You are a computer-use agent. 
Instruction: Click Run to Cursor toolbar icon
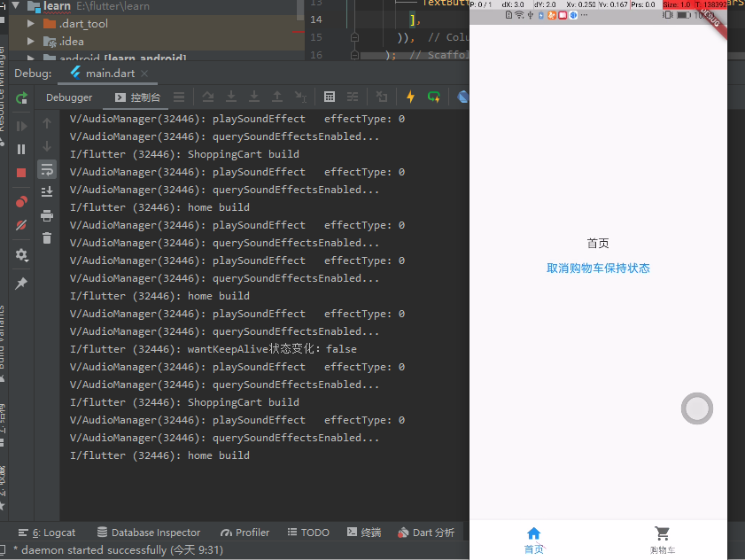pyautogui.click(x=300, y=97)
